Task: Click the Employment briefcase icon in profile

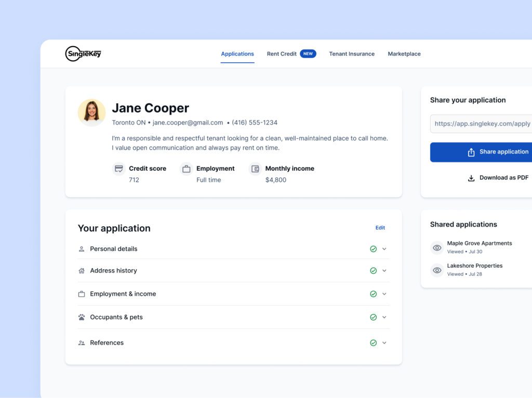Action: tap(187, 169)
